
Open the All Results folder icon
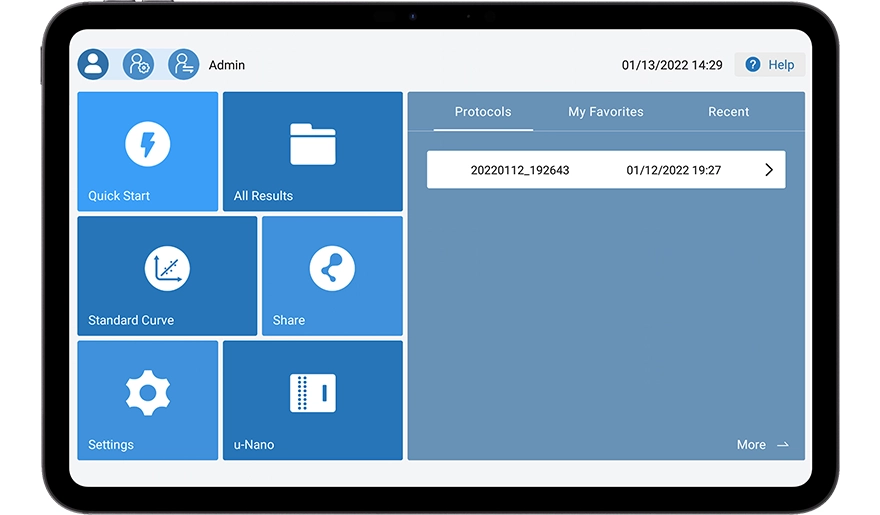click(x=312, y=144)
